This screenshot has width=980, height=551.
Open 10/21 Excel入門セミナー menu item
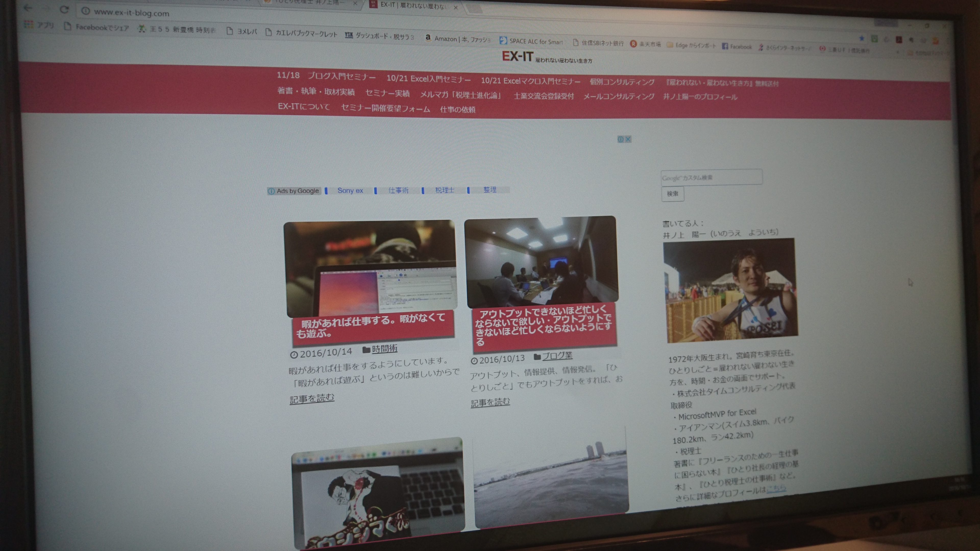click(x=428, y=79)
